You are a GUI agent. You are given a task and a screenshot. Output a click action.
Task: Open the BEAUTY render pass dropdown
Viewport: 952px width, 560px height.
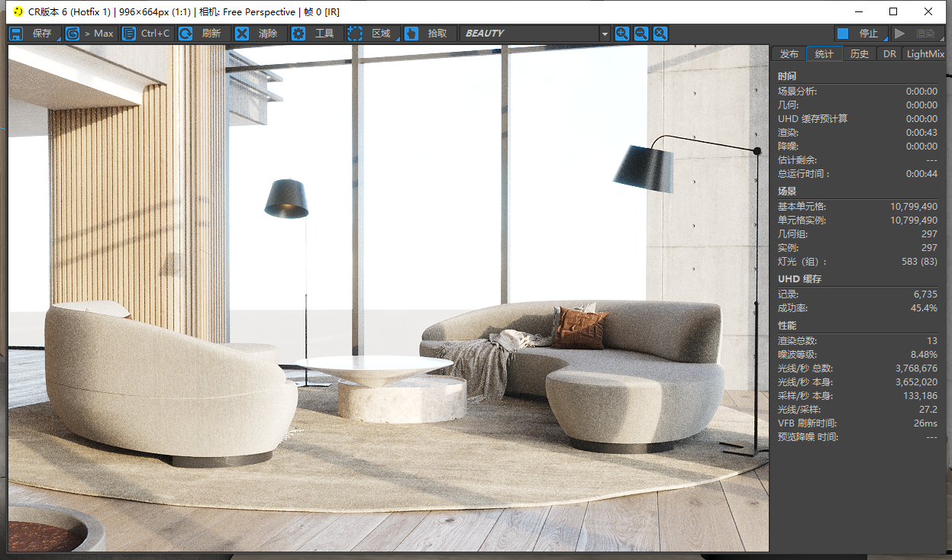coord(605,34)
